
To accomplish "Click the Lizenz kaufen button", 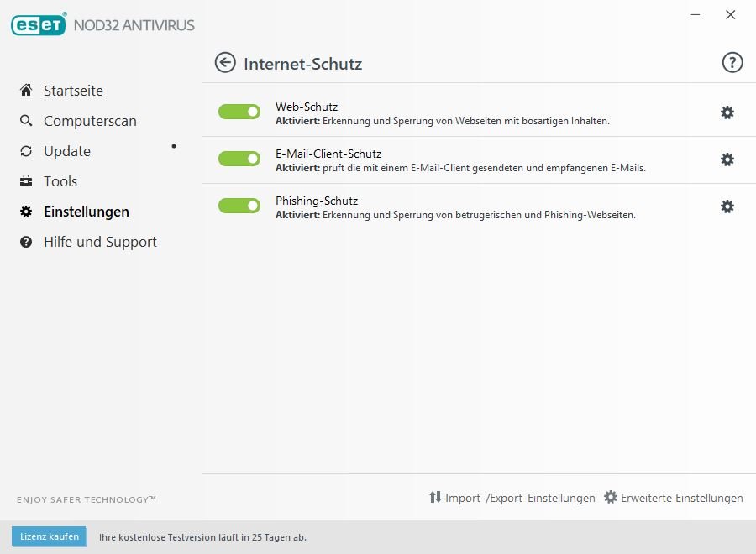I will (x=50, y=536).
